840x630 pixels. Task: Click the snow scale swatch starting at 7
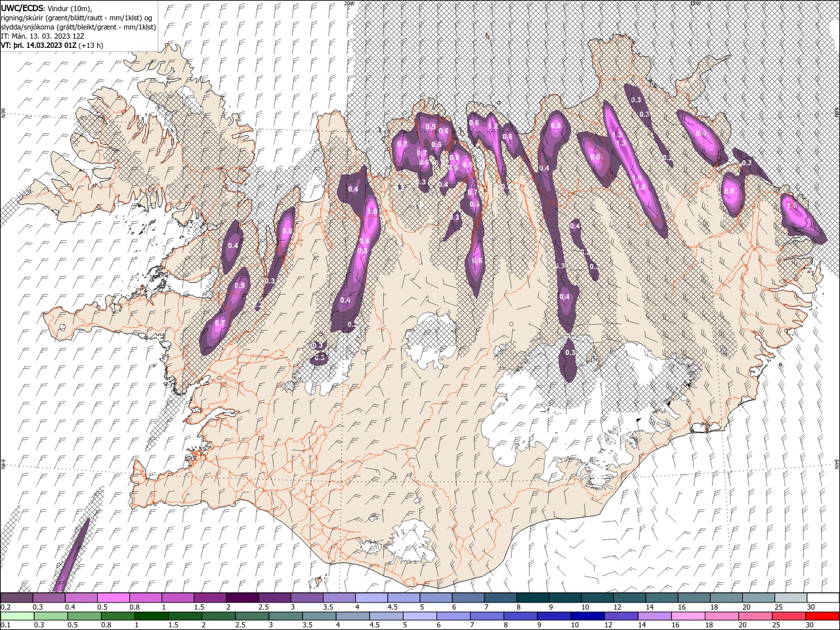tap(500, 598)
